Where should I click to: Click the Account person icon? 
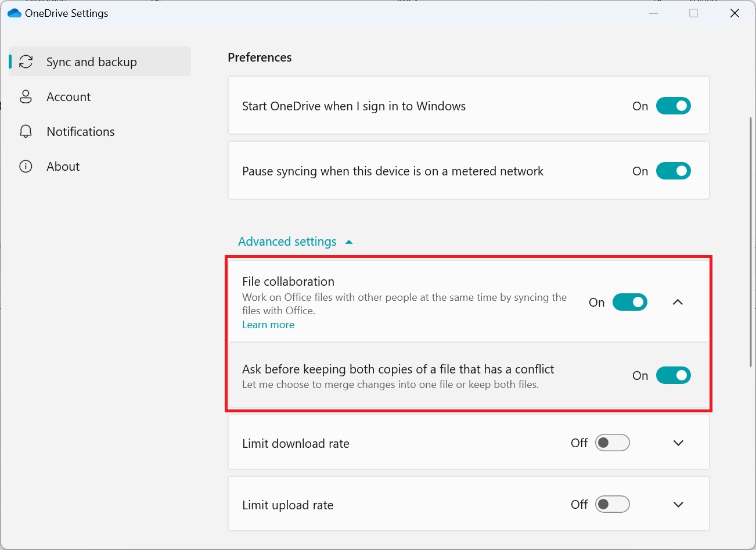tap(26, 96)
